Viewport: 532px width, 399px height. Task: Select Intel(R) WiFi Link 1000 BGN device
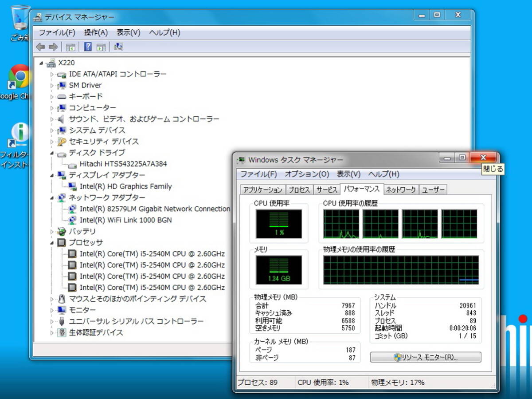pyautogui.click(x=125, y=220)
